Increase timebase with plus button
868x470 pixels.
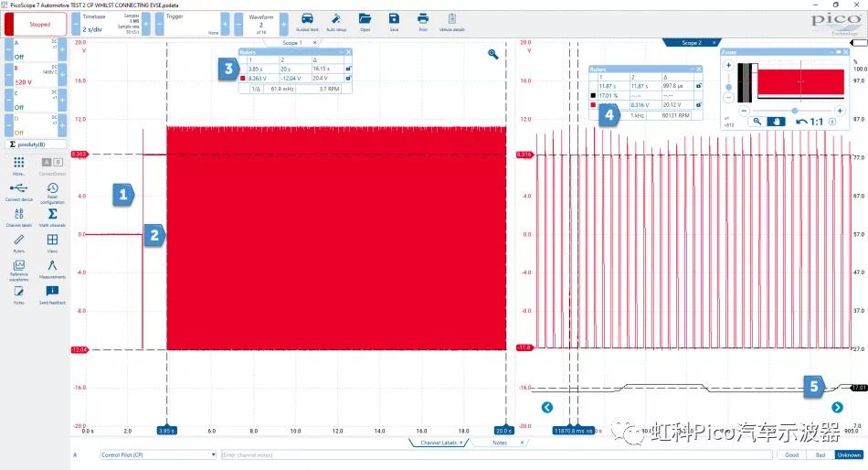146,25
